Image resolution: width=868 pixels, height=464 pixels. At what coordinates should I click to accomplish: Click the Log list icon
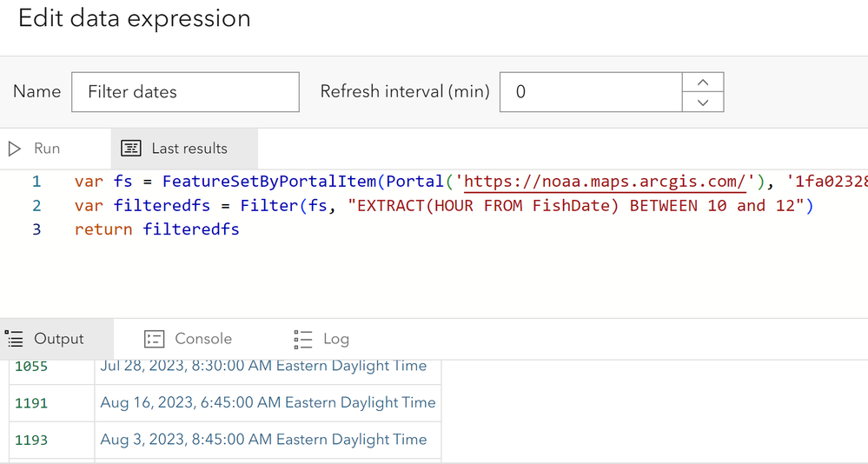pos(303,339)
